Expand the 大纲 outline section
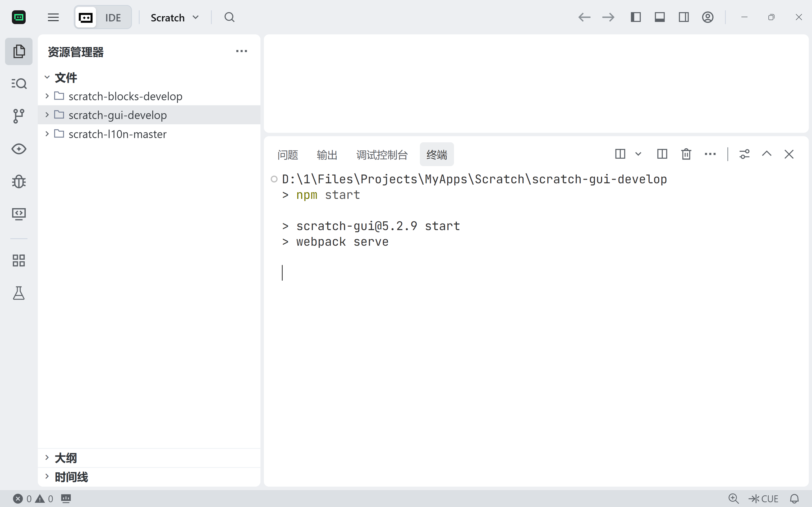This screenshot has height=507, width=812. [x=65, y=458]
